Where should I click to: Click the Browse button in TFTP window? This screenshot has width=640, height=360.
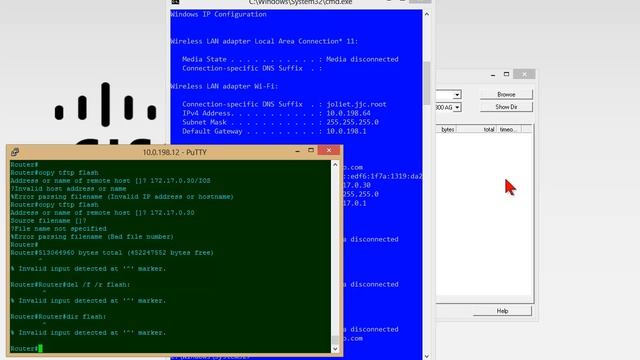point(506,94)
